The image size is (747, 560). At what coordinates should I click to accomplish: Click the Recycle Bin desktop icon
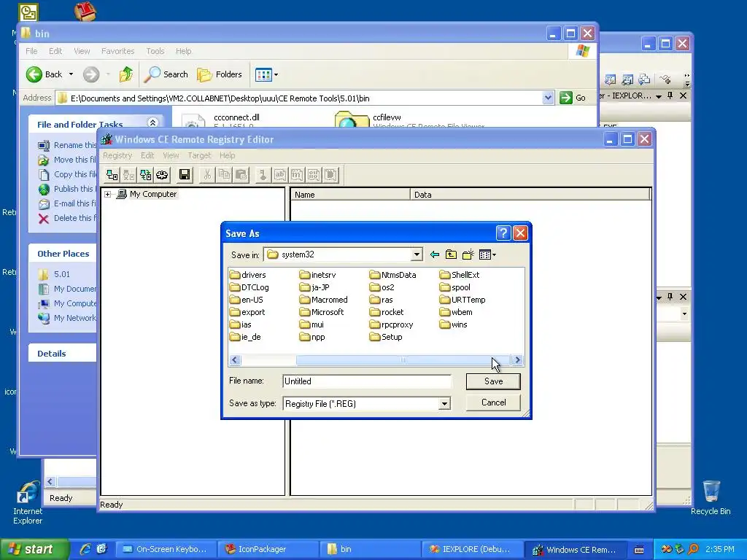pos(711,497)
